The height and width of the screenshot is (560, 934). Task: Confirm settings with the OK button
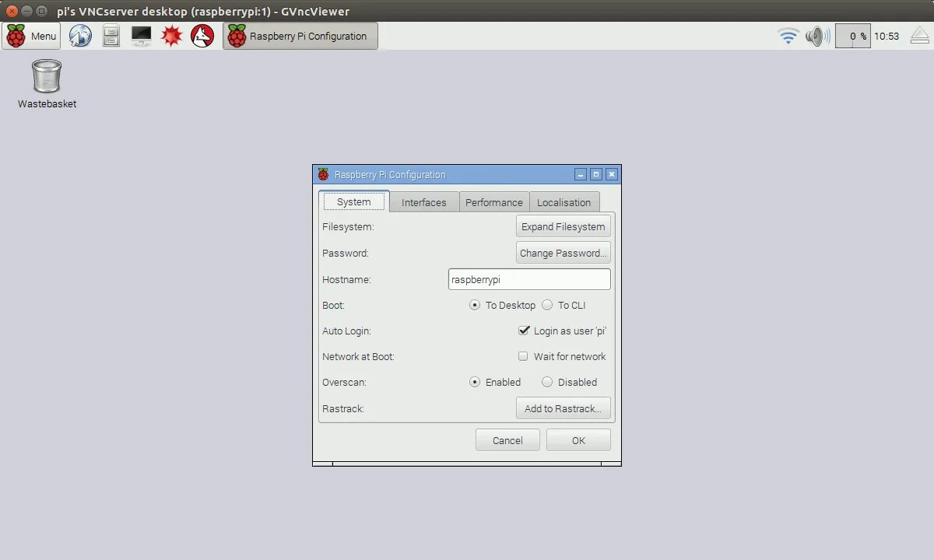pos(578,440)
